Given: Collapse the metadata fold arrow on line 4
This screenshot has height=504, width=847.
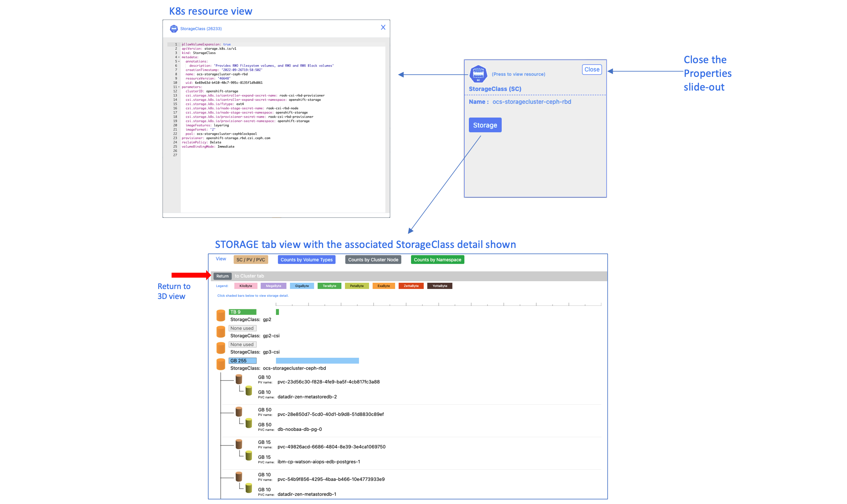Looking at the screenshot, I should click(x=179, y=57).
